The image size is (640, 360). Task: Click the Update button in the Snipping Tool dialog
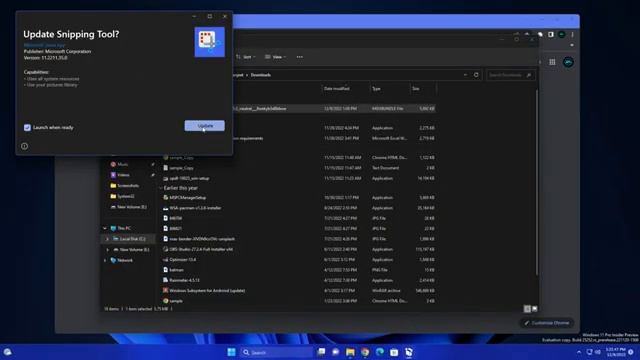pyautogui.click(x=204, y=126)
